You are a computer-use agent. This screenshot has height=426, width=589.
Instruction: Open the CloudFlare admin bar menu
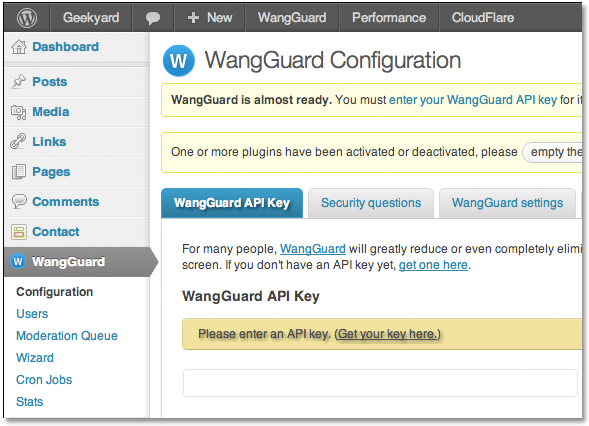[483, 18]
